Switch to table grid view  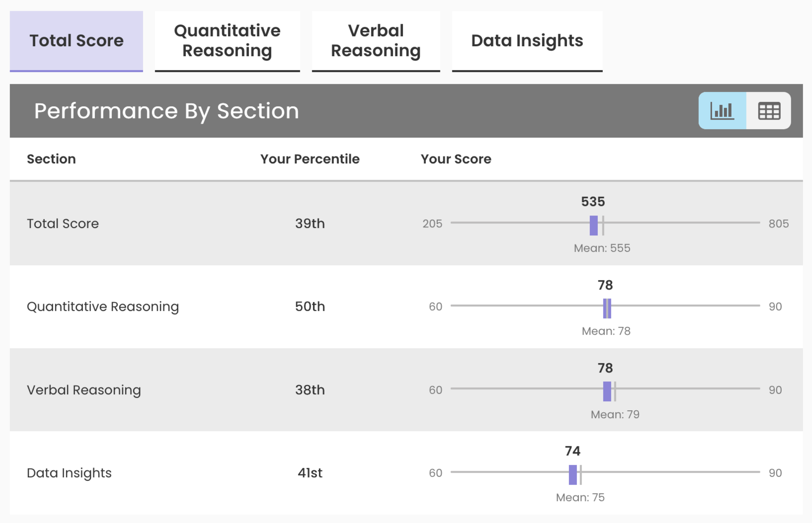click(x=769, y=111)
